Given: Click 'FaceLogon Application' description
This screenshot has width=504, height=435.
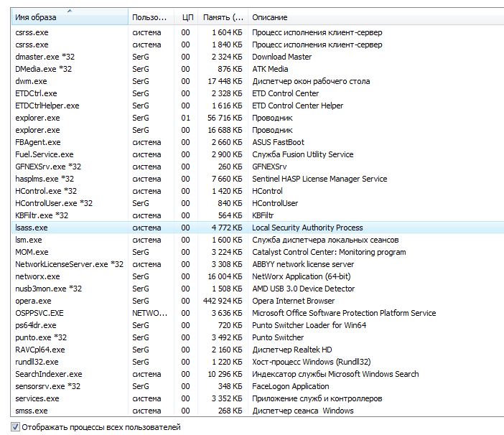Looking at the screenshot, I should (291, 386).
